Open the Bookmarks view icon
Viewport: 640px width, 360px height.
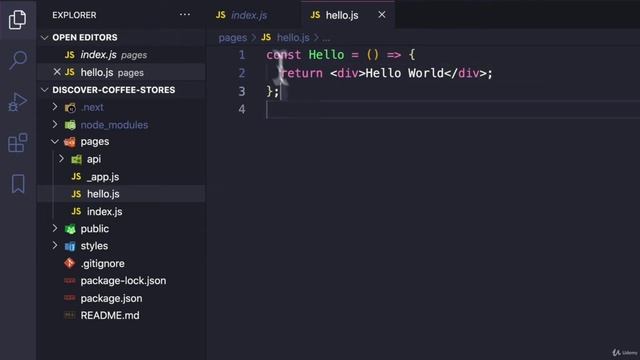pos(18,184)
